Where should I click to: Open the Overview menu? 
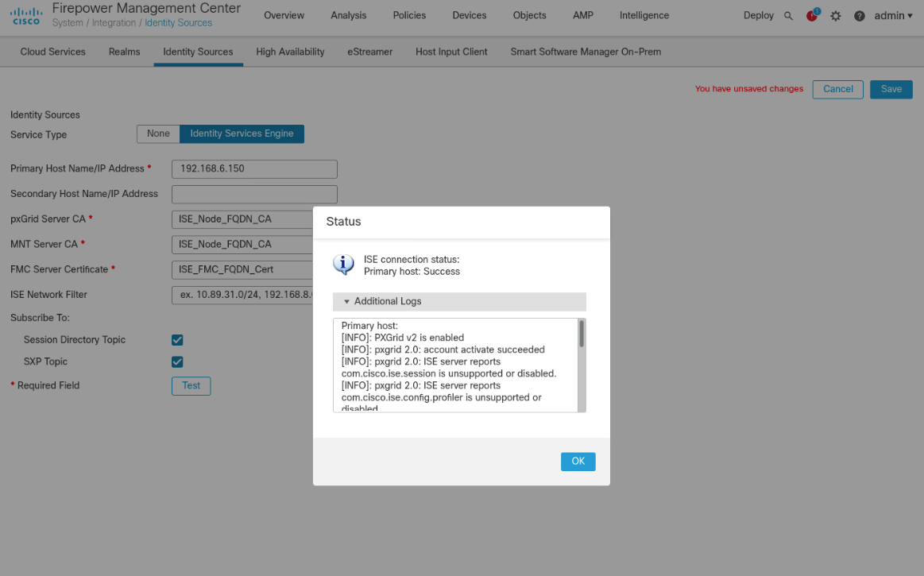point(284,15)
